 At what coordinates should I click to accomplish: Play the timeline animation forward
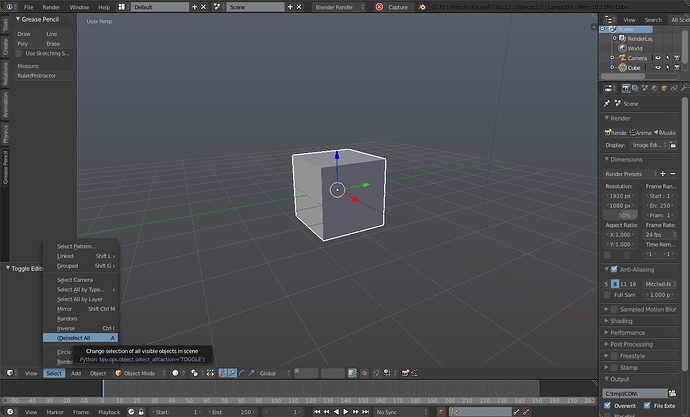(x=346, y=412)
